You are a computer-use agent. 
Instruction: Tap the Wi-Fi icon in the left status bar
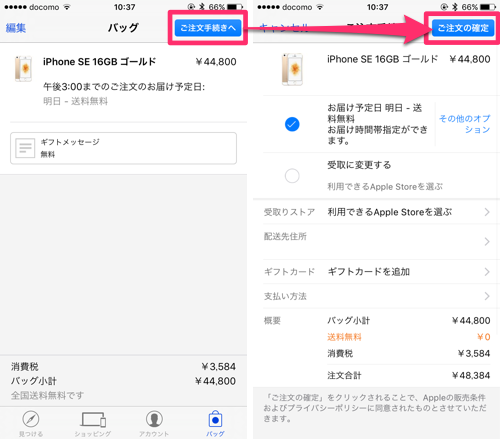[67, 7]
